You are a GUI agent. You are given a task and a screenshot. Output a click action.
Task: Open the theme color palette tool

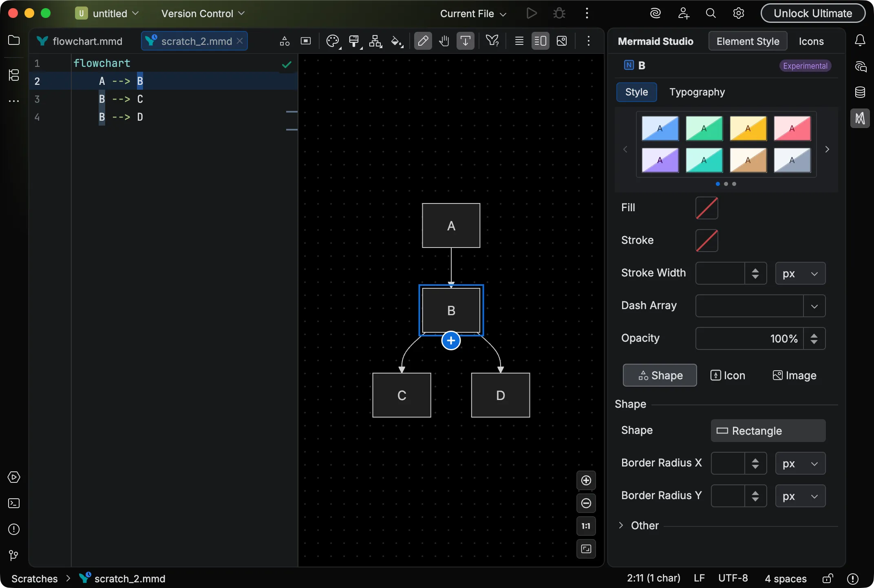click(333, 41)
